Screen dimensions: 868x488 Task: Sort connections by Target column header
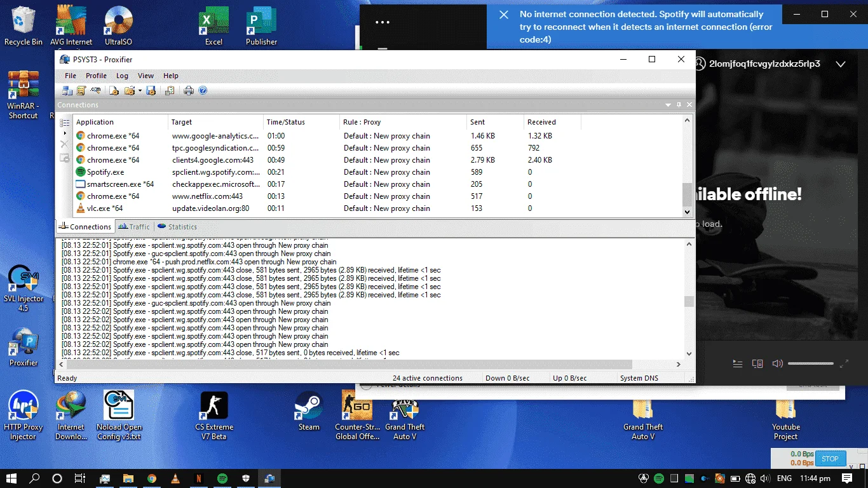pyautogui.click(x=215, y=122)
